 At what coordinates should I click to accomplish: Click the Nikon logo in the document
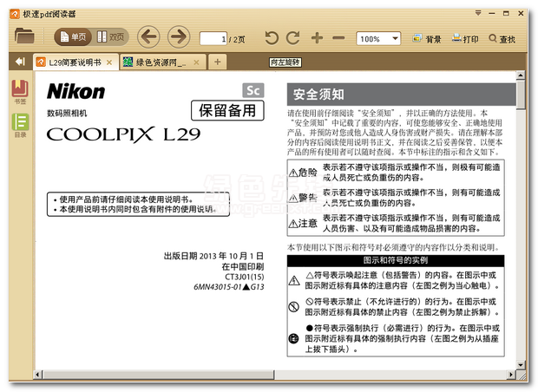[75, 92]
